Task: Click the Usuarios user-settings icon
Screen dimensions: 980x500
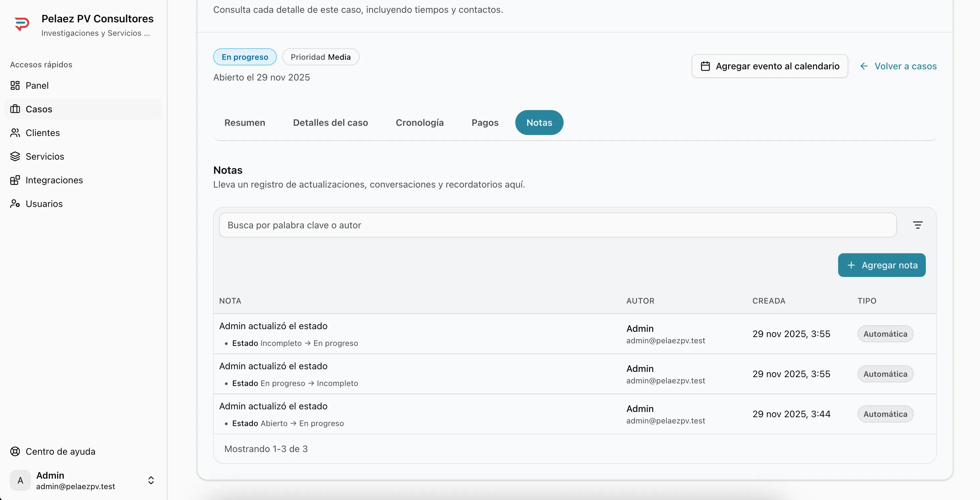Action: pos(15,204)
